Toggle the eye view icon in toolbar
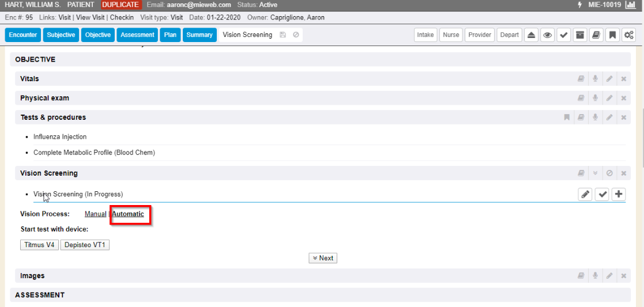Image resolution: width=644 pixels, height=307 pixels. pos(548,35)
